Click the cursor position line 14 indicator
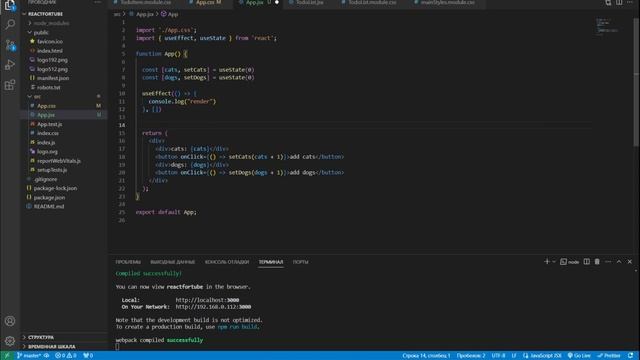The height and width of the screenshot is (360, 640). (x=426, y=356)
